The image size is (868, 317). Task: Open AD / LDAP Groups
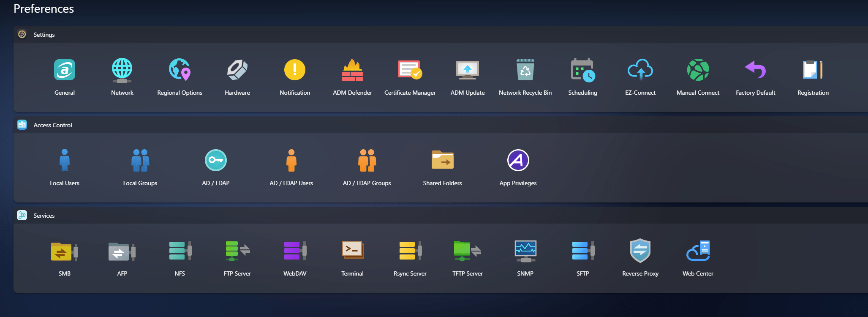pyautogui.click(x=367, y=161)
